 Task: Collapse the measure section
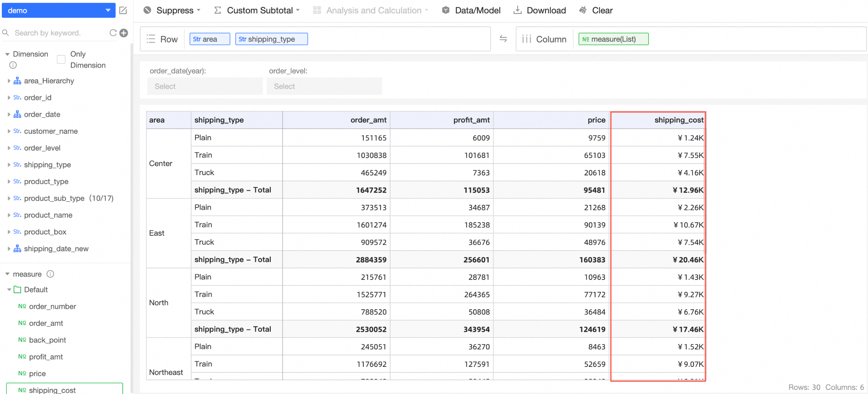point(7,274)
